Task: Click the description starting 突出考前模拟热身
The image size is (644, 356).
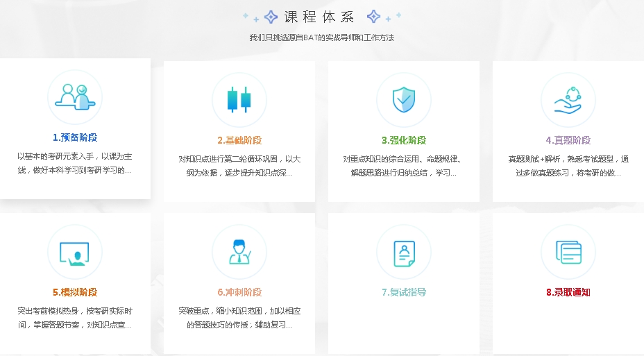Action: point(75,318)
